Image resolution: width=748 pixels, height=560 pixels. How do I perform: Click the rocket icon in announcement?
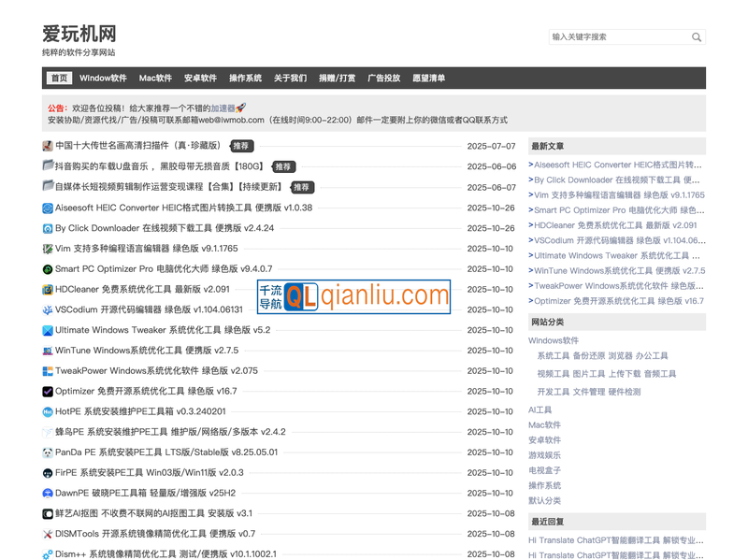pos(241,108)
